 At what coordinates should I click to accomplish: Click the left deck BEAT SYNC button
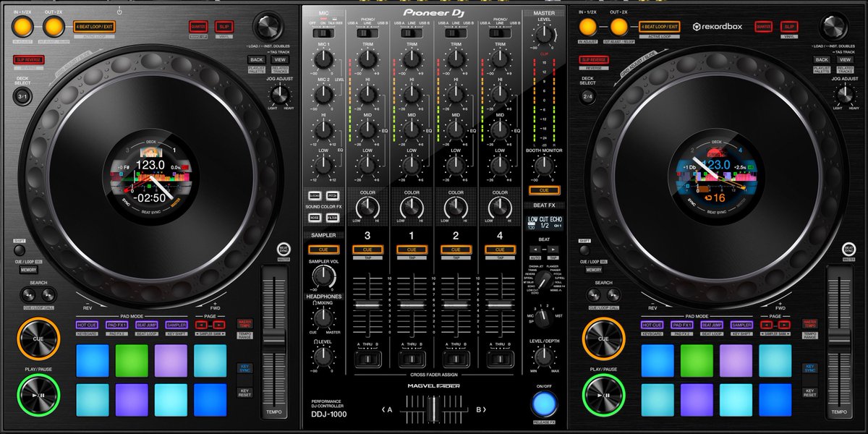(x=284, y=249)
